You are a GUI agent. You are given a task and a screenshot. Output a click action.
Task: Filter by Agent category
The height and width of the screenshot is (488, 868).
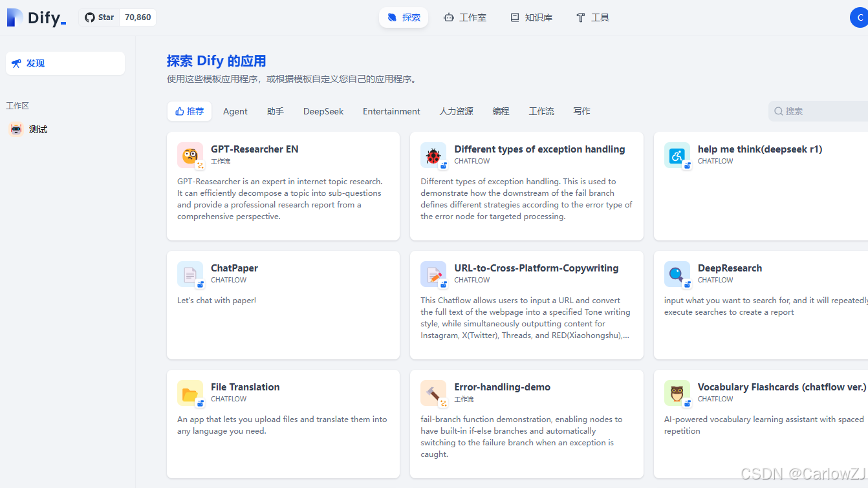click(x=235, y=111)
